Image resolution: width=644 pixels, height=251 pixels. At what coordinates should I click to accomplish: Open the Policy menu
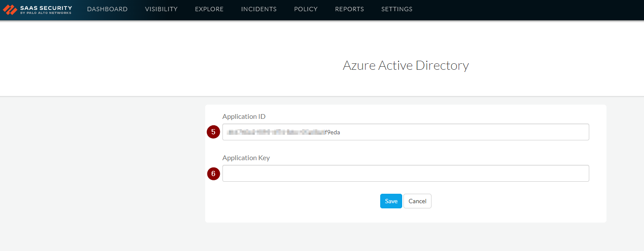point(306,9)
